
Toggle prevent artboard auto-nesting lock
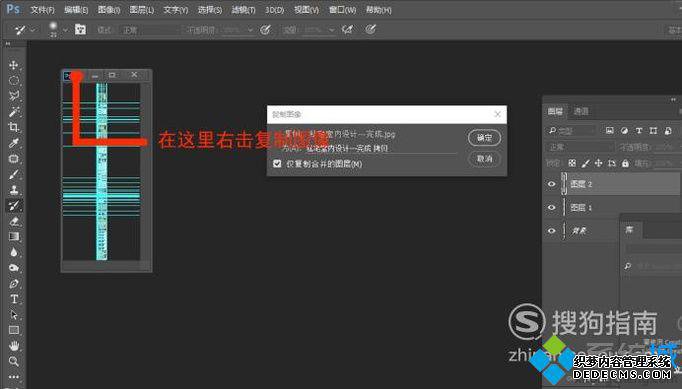[x=612, y=163]
